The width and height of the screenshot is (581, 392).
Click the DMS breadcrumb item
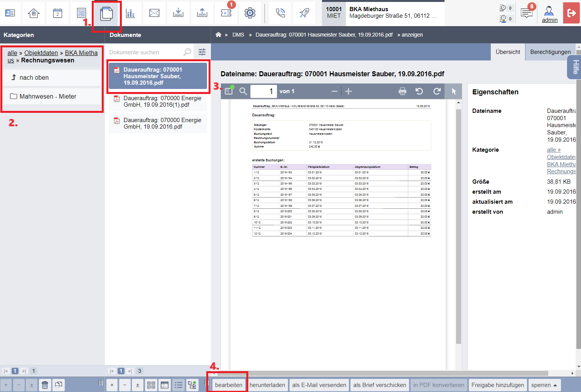click(238, 35)
